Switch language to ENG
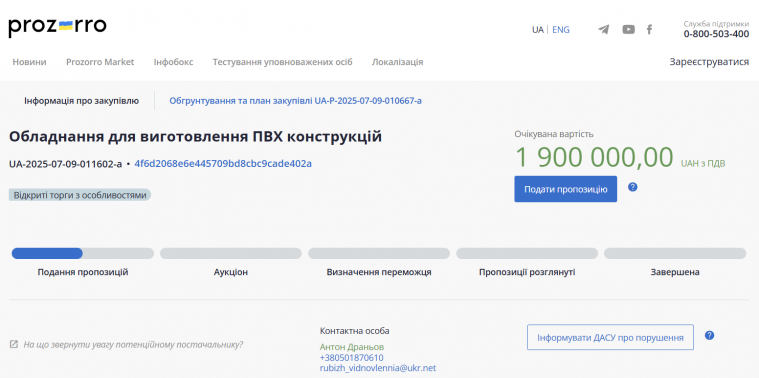 (x=561, y=30)
